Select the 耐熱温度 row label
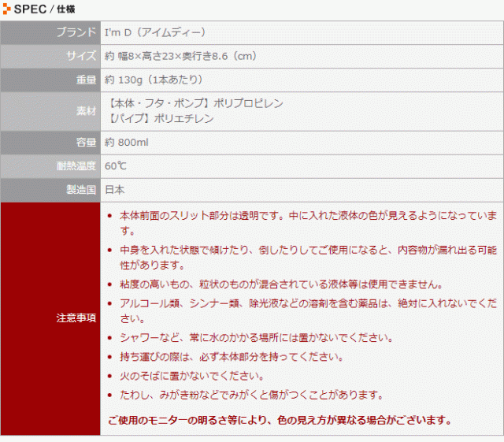504x442 pixels. pos(76,166)
